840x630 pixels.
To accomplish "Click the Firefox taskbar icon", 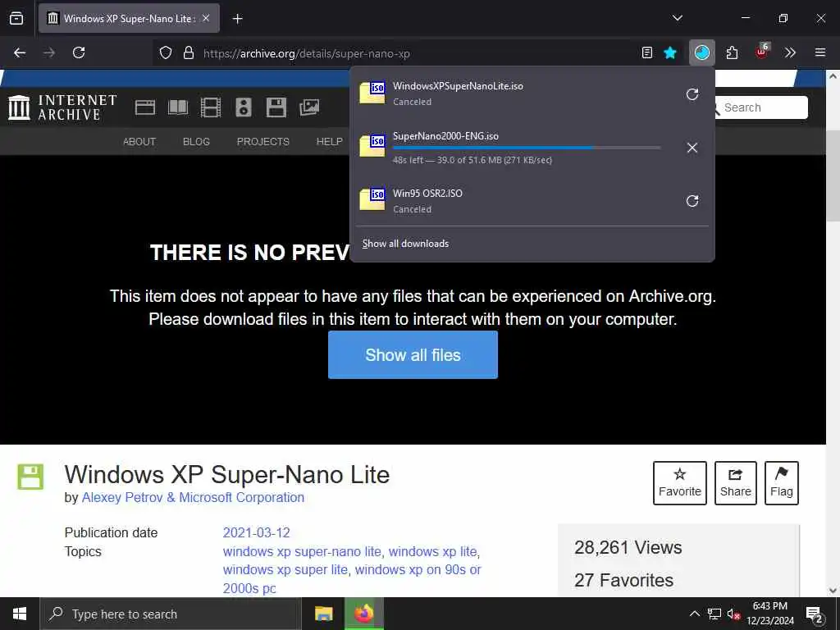I will [364, 614].
